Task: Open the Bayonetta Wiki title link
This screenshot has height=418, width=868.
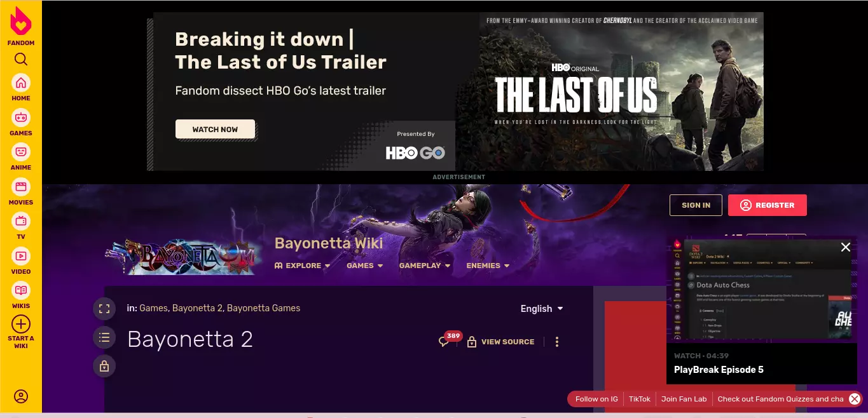Action: 329,243
